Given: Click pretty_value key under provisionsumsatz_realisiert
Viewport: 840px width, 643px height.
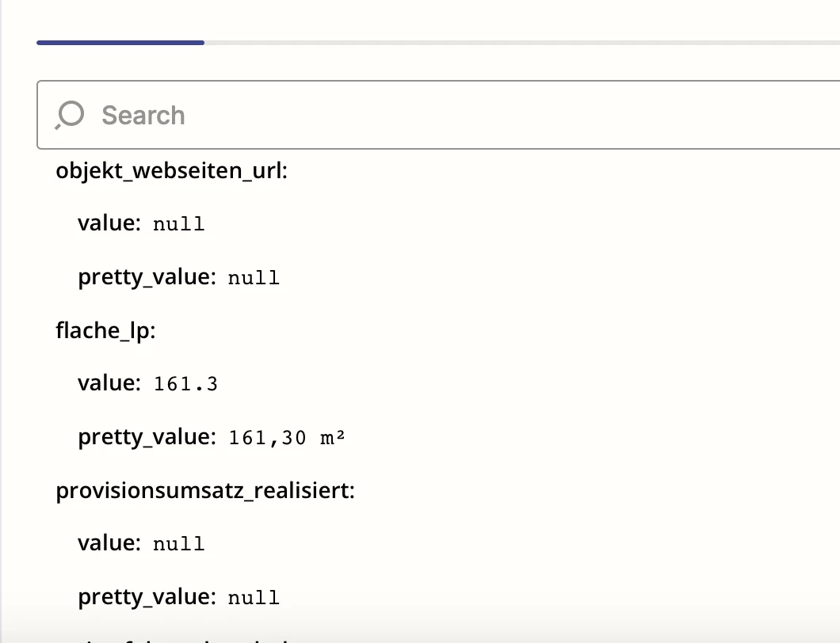Looking at the screenshot, I should (147, 597).
